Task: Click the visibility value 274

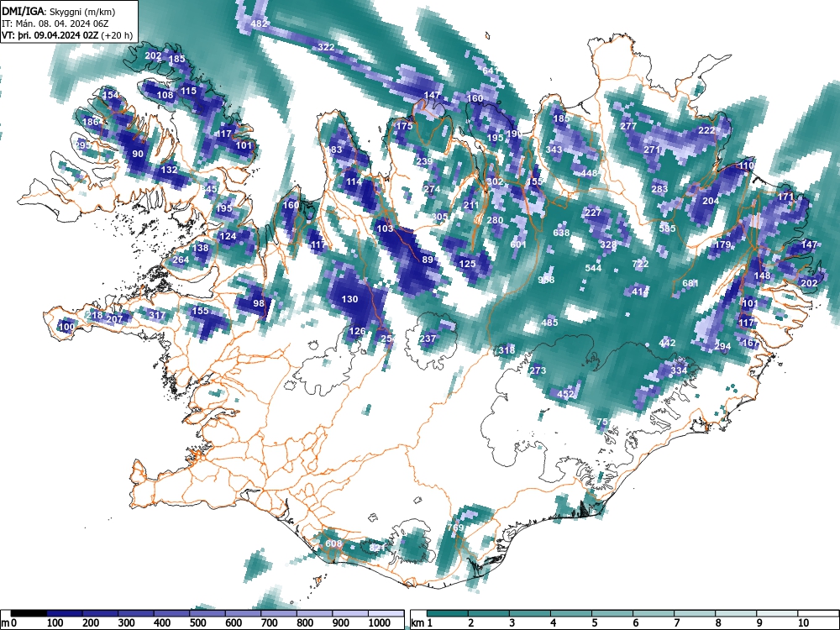Action: click(x=432, y=189)
